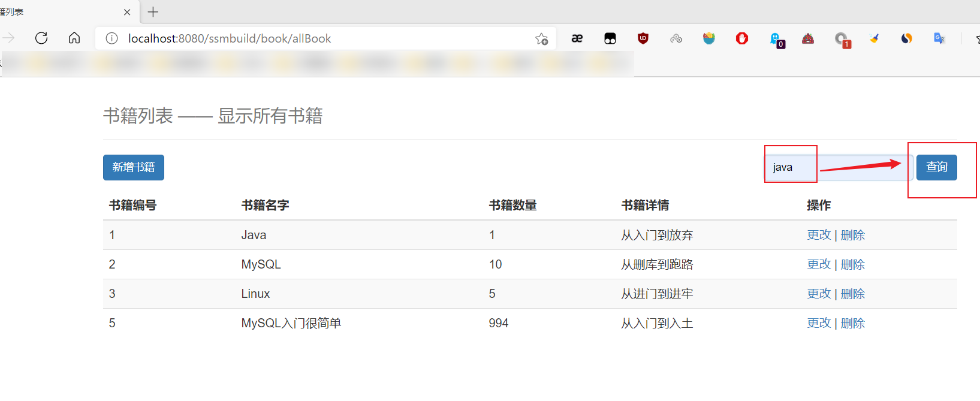The width and height of the screenshot is (980, 401).
Task: Add page to favorites star icon
Action: [x=541, y=39]
